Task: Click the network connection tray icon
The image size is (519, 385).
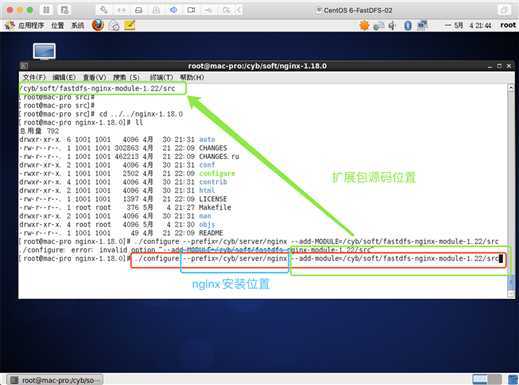Action: 422,25
